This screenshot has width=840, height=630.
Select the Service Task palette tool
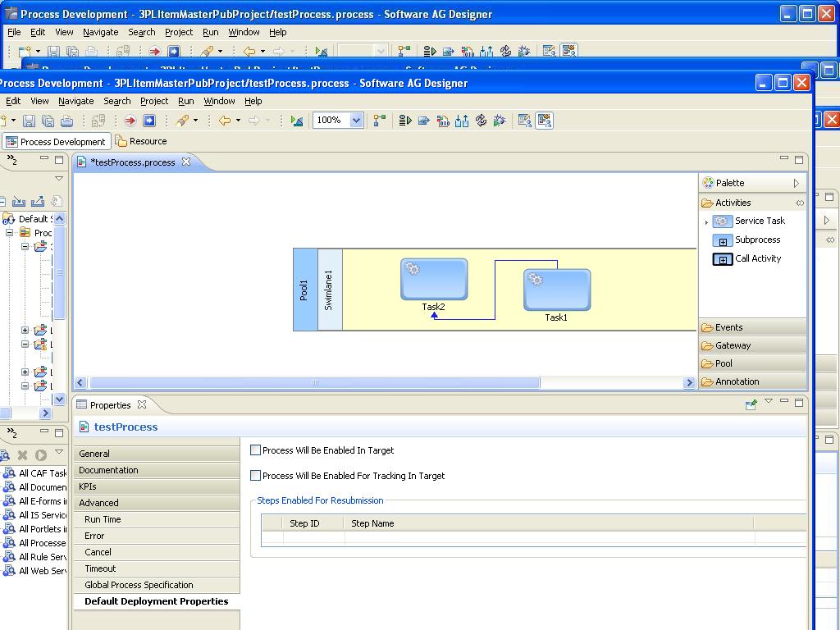point(749,221)
